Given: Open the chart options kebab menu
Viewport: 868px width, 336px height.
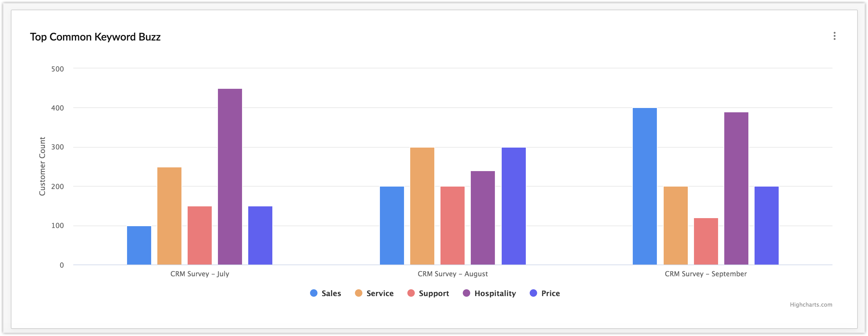Looking at the screenshot, I should [834, 36].
